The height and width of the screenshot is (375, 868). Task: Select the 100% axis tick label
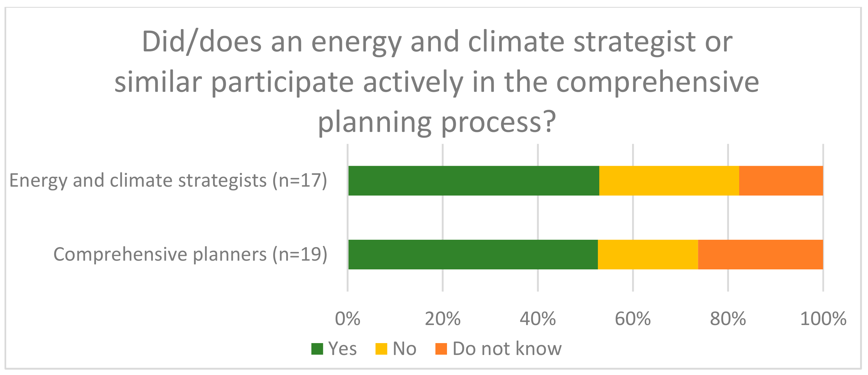coord(823,319)
